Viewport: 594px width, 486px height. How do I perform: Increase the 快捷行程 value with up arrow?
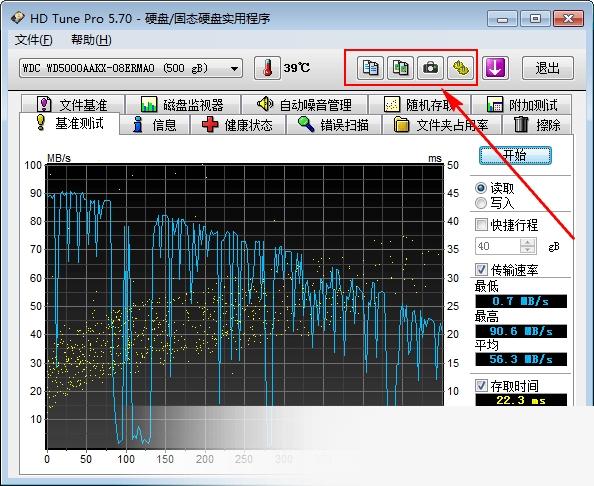pos(528,242)
